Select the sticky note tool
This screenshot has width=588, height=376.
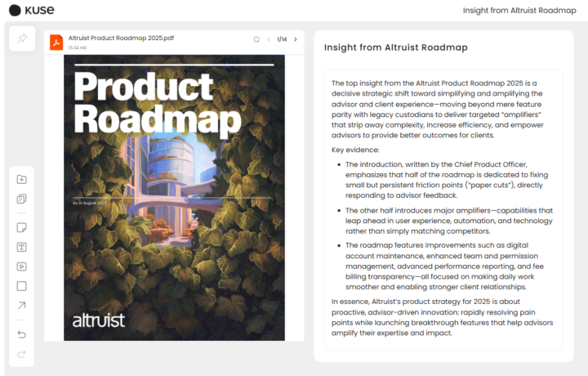click(x=22, y=227)
